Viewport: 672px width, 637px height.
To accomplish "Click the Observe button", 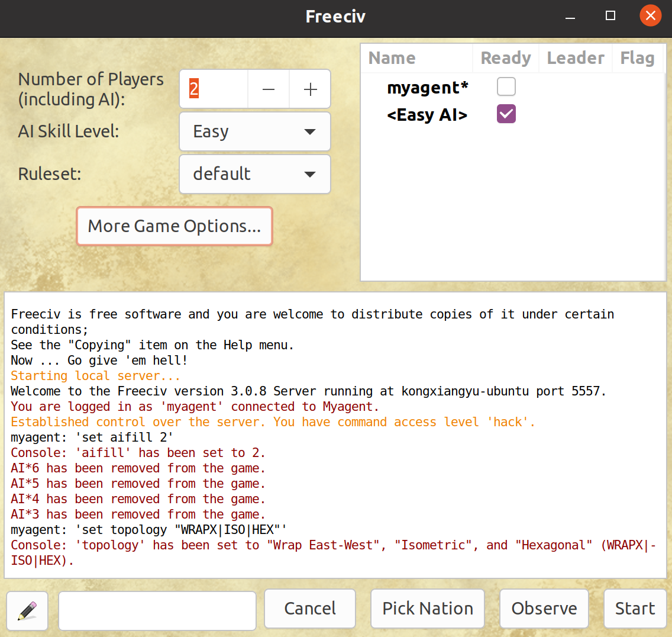I will tap(544, 608).
